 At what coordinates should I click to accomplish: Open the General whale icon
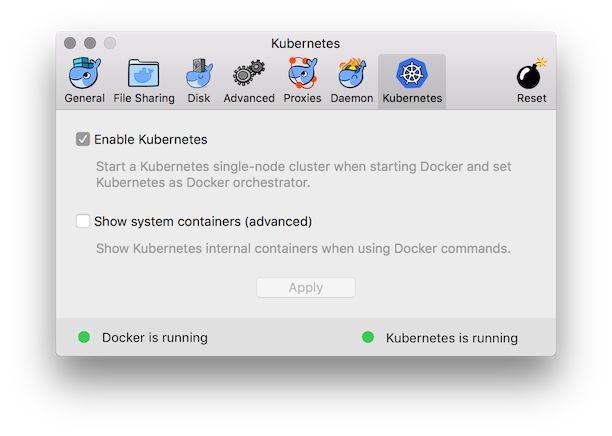pyautogui.click(x=84, y=73)
